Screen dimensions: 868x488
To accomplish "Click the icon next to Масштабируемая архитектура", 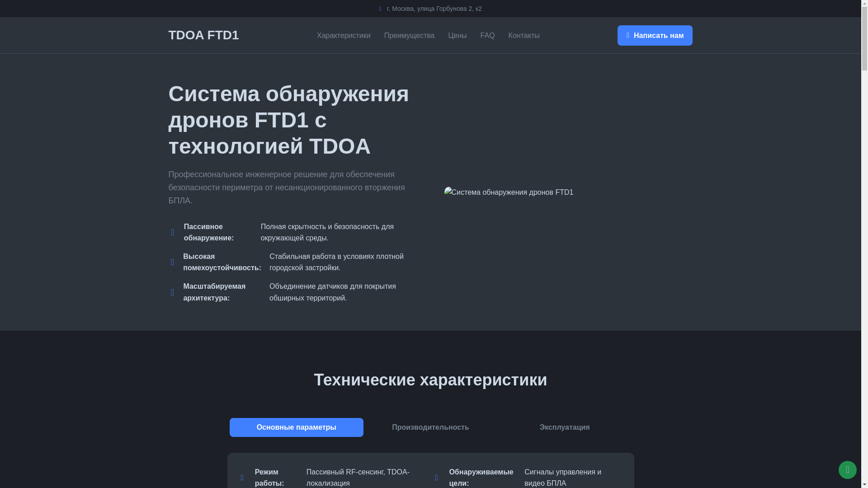I will click(172, 292).
